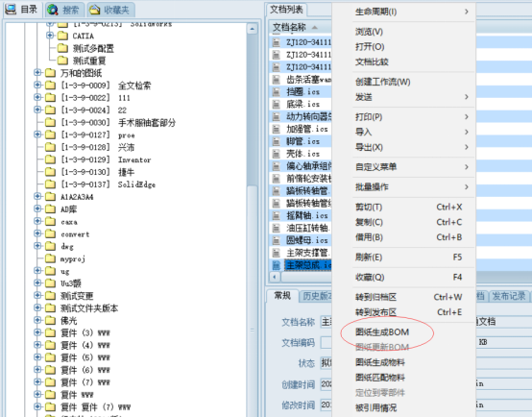The height and width of the screenshot is (417, 532).
Task: Select 被引用情况 in the context menu
Action: pyautogui.click(x=375, y=407)
